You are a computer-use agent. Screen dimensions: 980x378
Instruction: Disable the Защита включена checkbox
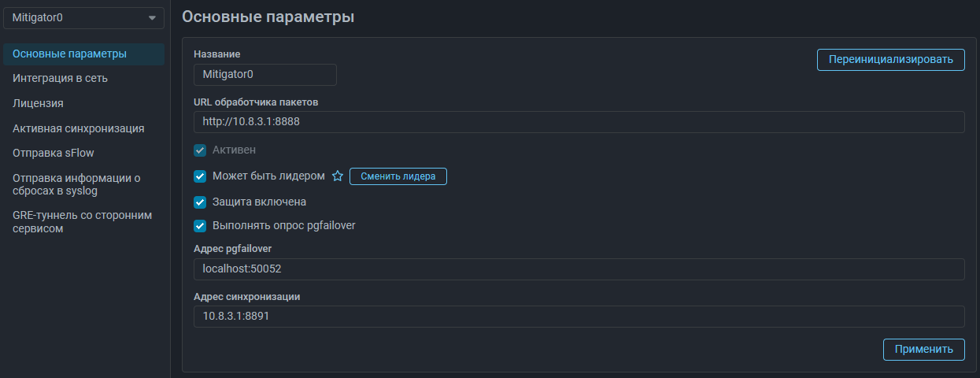coord(200,202)
